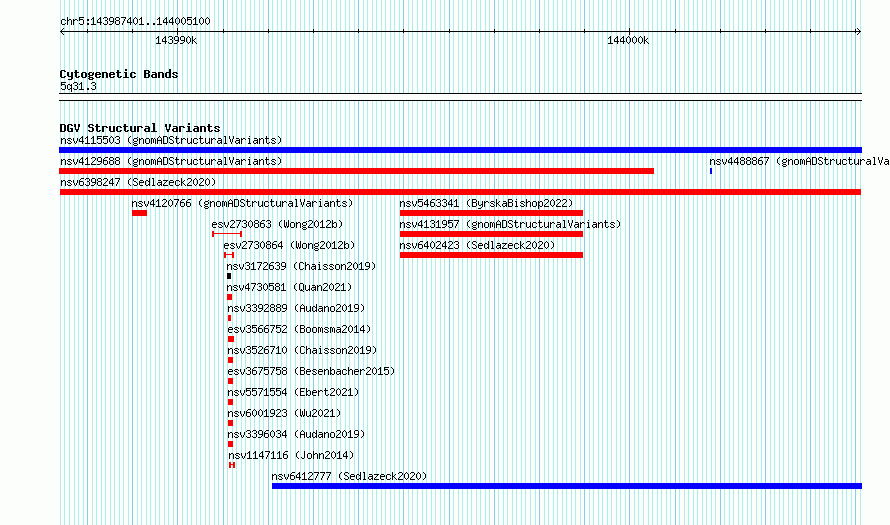
Task: Click the DGV Structural Variants track title
Action: coord(140,128)
